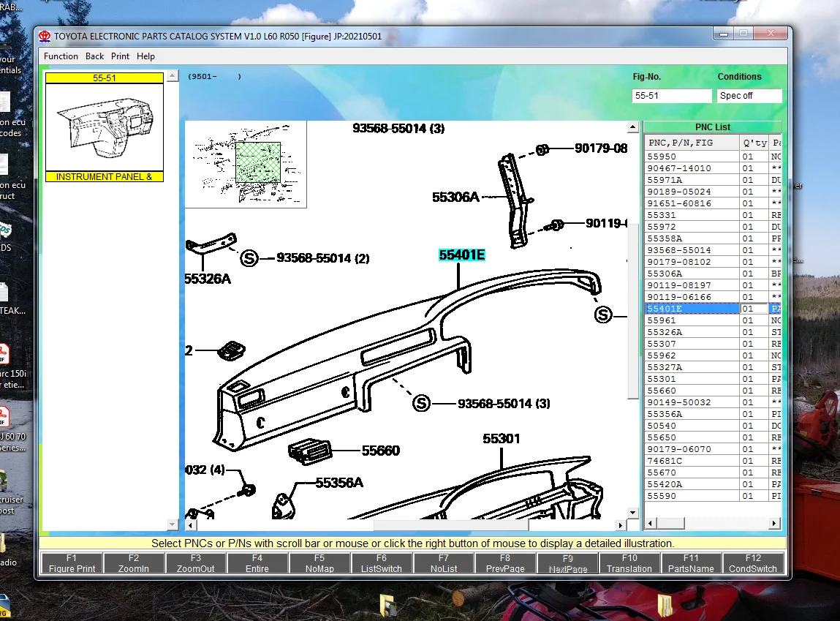Click F4 Entire button
This screenshot has width=840, height=621.
coord(257,563)
